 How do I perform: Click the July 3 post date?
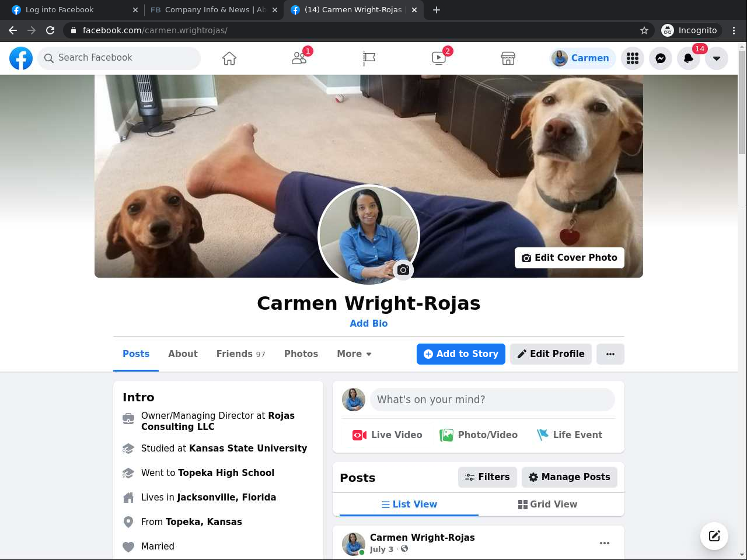point(382,549)
